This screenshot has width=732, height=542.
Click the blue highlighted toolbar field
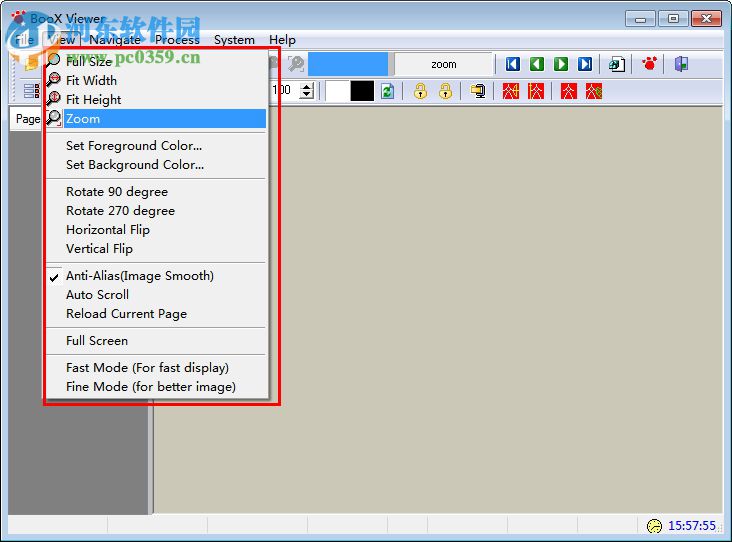pos(348,64)
